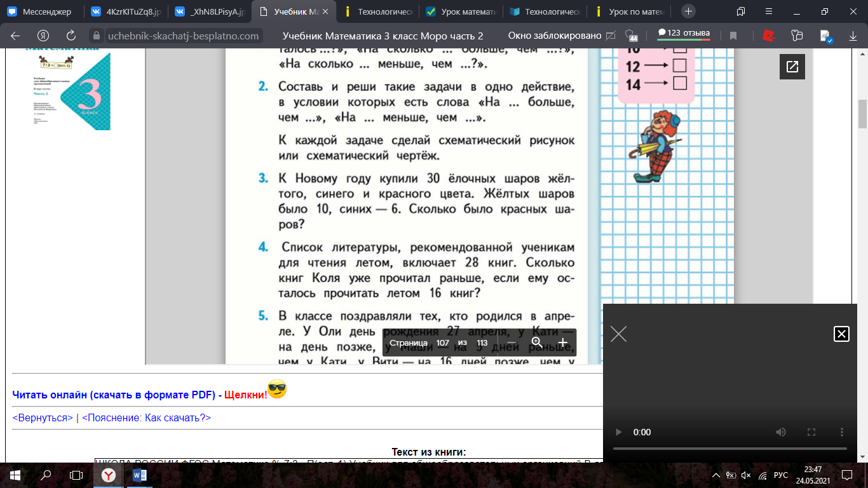Expand the hidden system tray icons chevron
This screenshot has width=868, height=488.
click(x=716, y=475)
